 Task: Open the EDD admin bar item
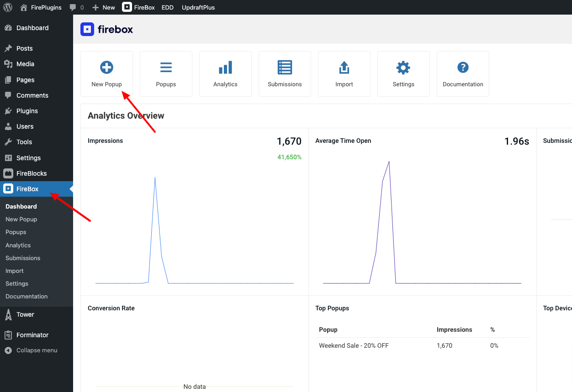coord(168,7)
